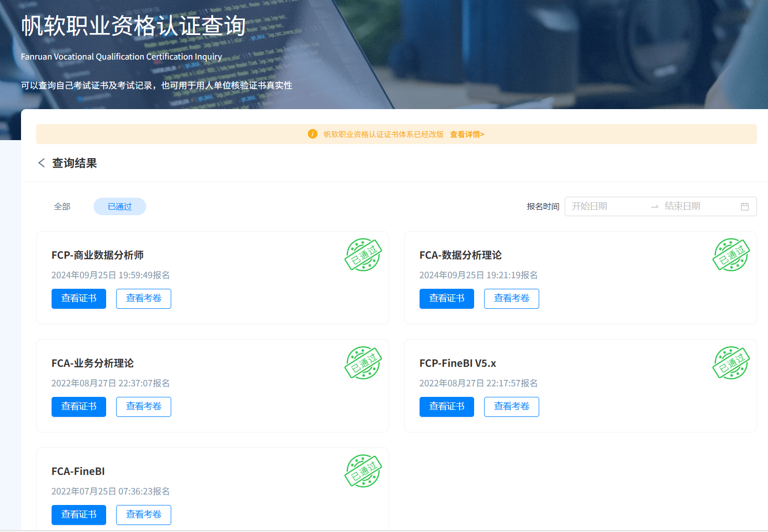Click the 已通过 stamp on FCP-FineBI V5.x card

731,363
